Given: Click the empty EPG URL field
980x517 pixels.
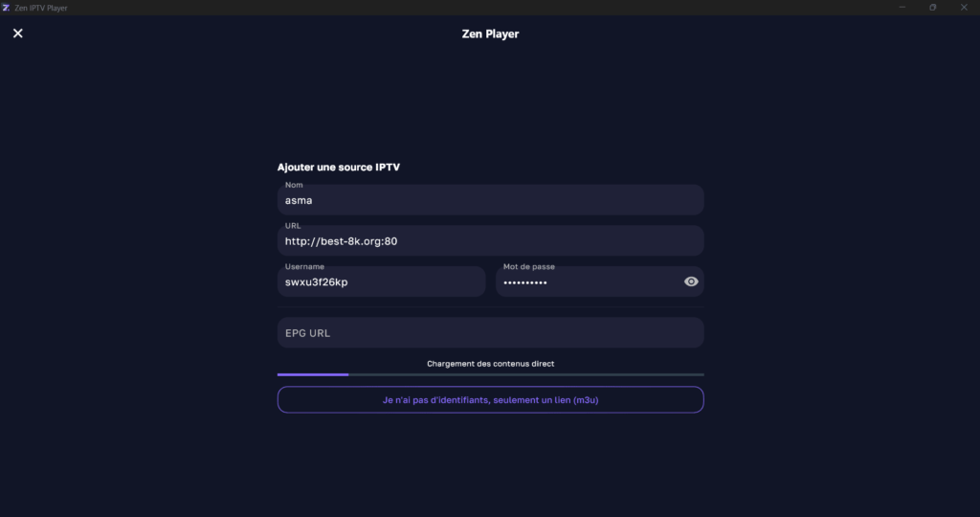Looking at the screenshot, I should (490, 333).
